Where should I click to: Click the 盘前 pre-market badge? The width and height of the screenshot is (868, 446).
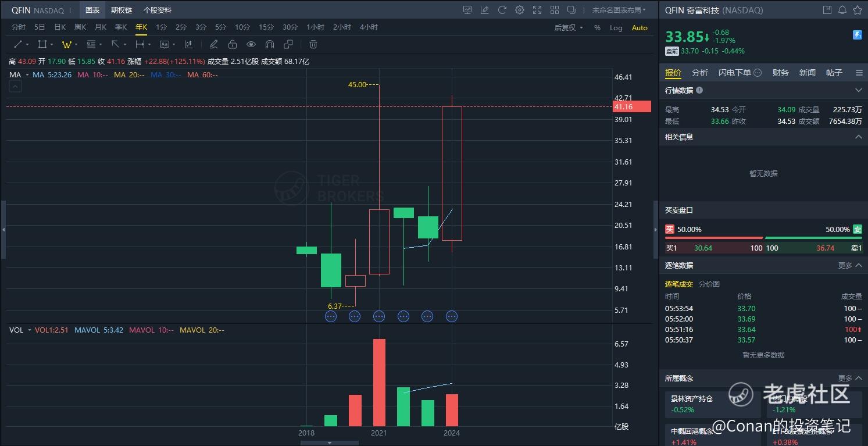pyautogui.click(x=672, y=51)
